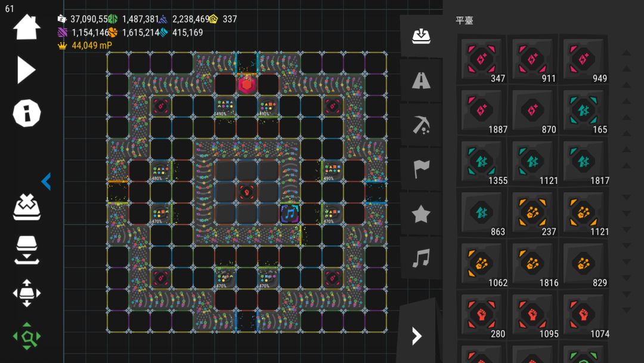Viewport: 644px width, 363px height.
Task: Start the game with the Play triangle
Action: pos(26,70)
